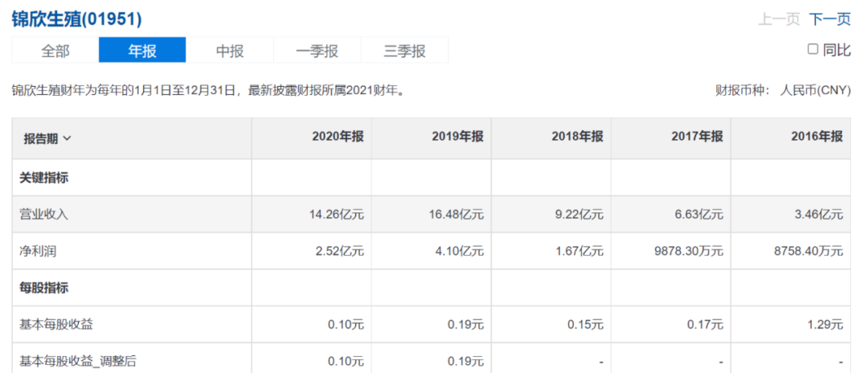This screenshot has width=868, height=373.
Task: Click the 锦欣生殖(01951) stock title
Action: [x=76, y=18]
